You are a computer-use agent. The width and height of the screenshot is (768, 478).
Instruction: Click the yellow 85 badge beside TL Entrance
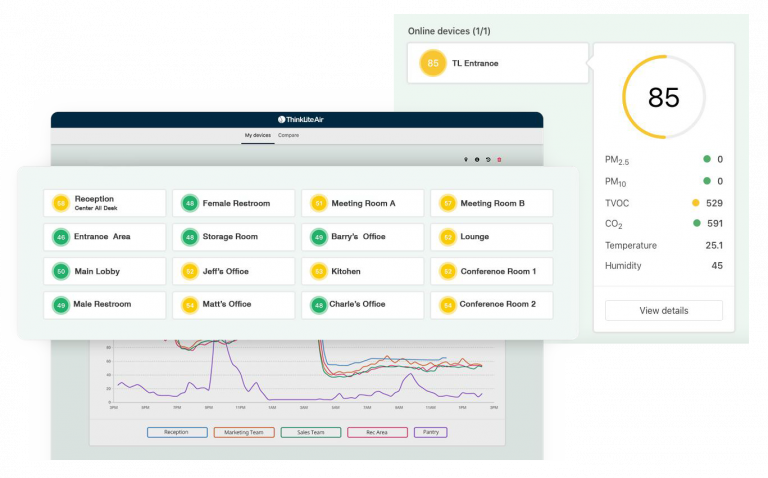[433, 63]
